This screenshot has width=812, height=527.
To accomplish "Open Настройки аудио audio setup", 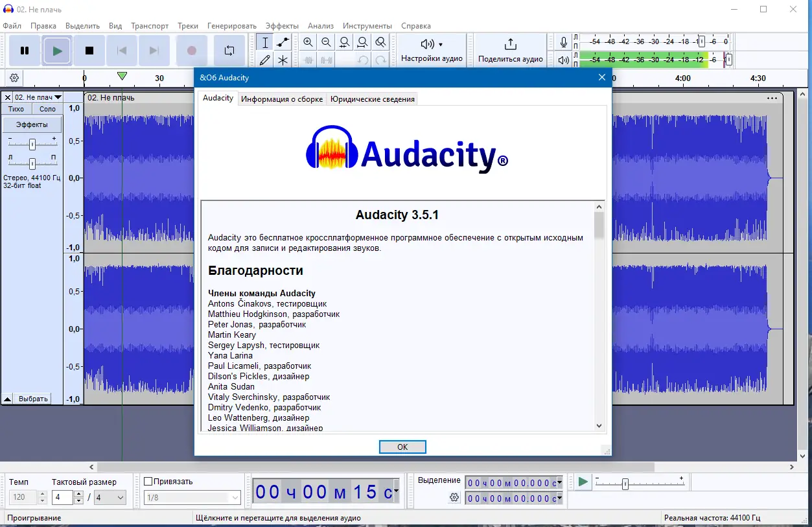I will [x=432, y=51].
